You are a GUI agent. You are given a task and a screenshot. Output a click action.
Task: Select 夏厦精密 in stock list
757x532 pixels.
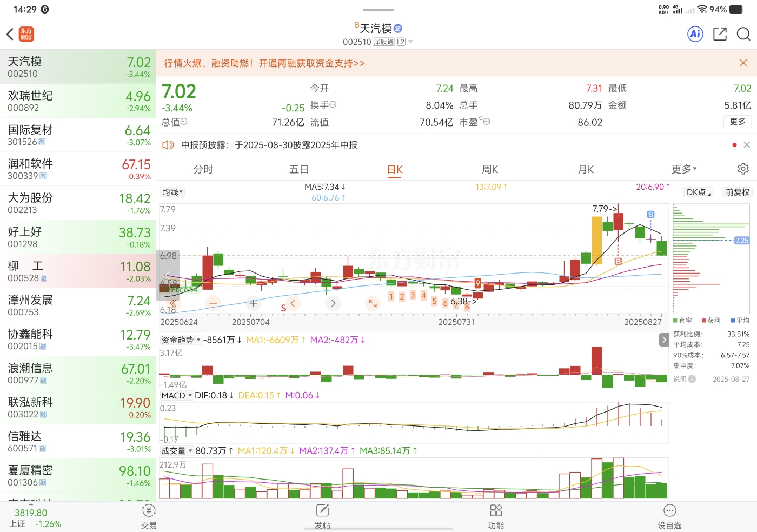point(78,475)
